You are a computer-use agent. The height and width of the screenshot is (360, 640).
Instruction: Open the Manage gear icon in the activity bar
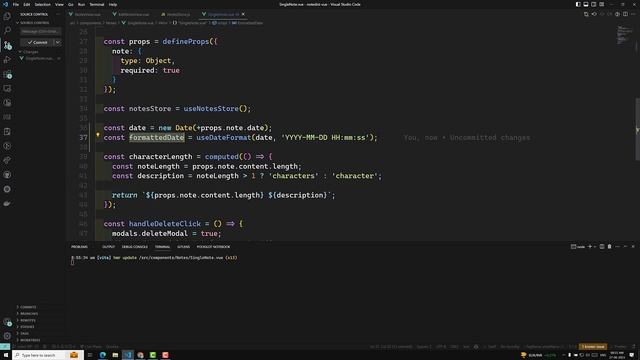coord(7,336)
